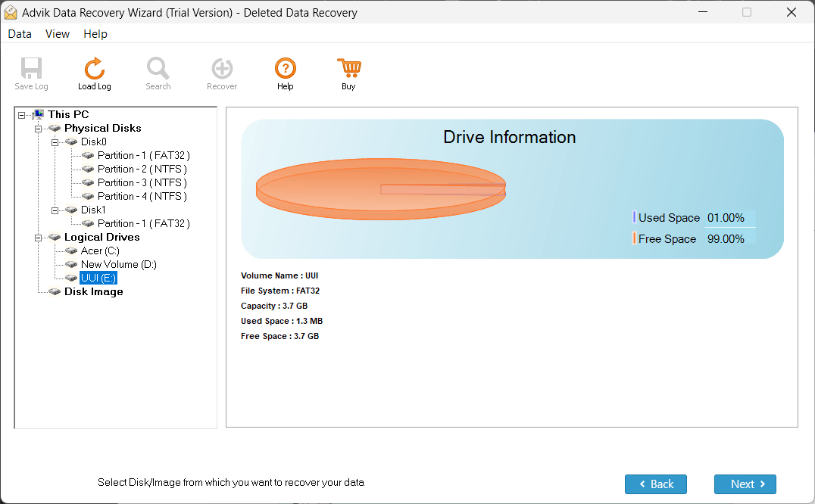Image resolution: width=815 pixels, height=504 pixels.
Task: Select the New Volume (D:) drive
Action: pyautogui.click(x=118, y=264)
